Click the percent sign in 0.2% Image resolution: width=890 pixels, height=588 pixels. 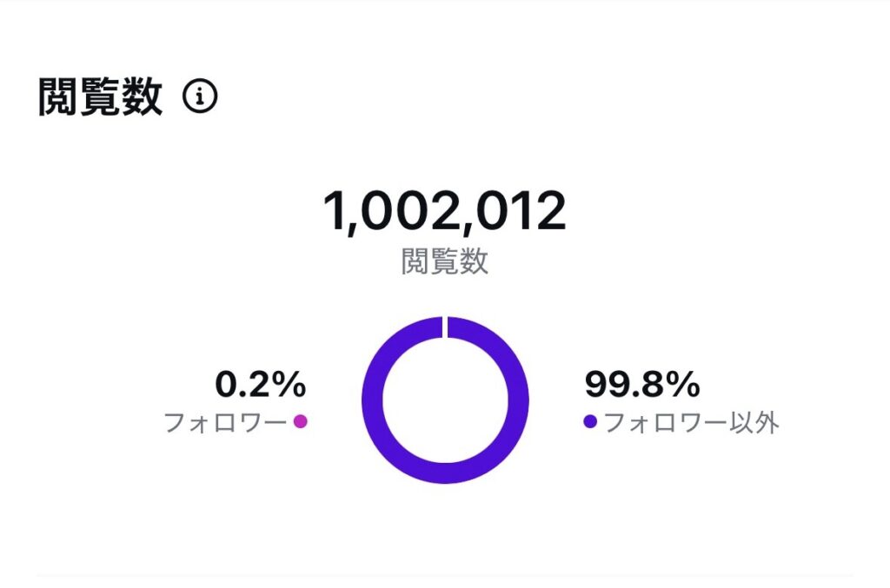(289, 384)
